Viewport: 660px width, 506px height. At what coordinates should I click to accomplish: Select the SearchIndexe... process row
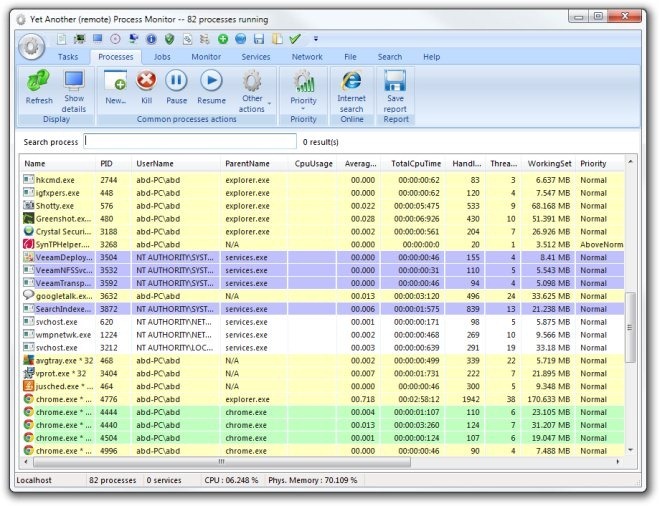[x=322, y=309]
